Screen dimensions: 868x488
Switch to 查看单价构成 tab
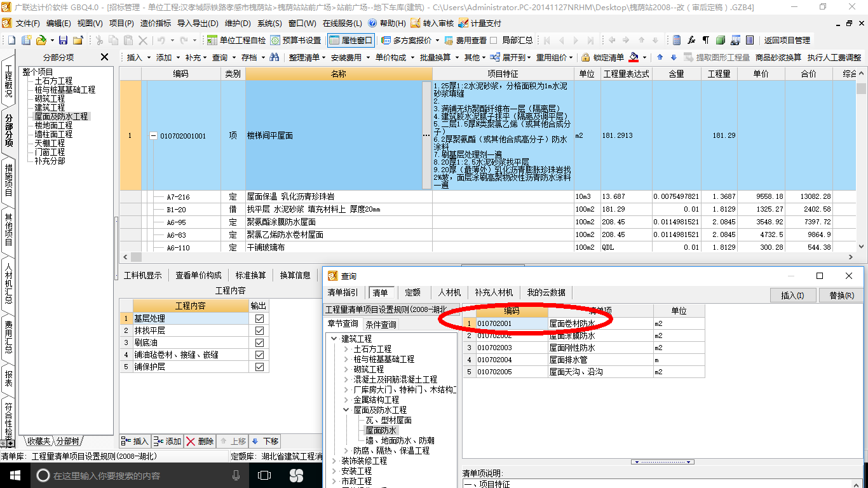(199, 275)
